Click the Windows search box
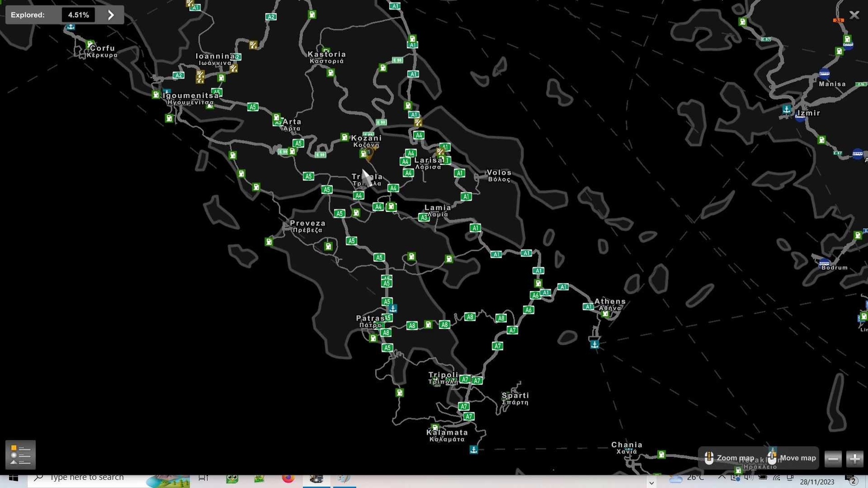Image resolution: width=868 pixels, height=488 pixels. tap(108, 478)
